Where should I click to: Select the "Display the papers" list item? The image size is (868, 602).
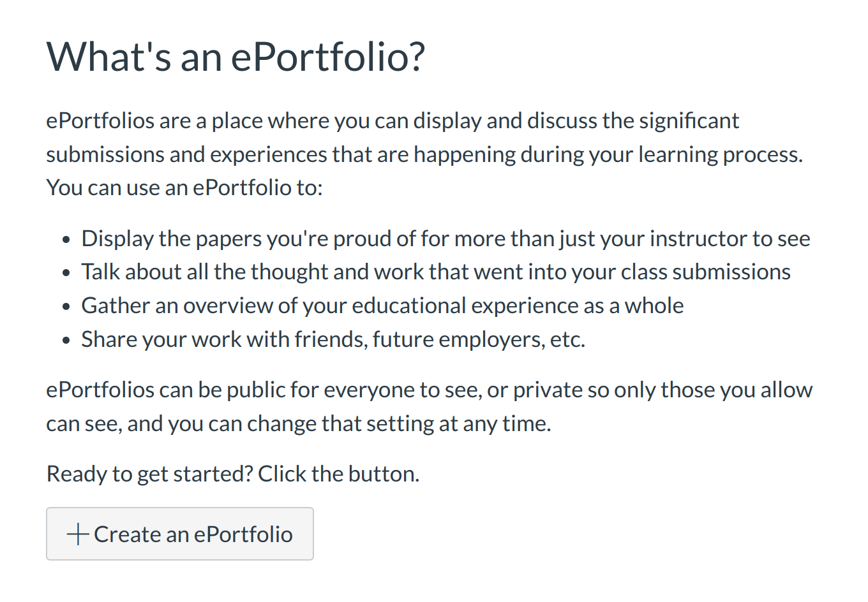445,239
